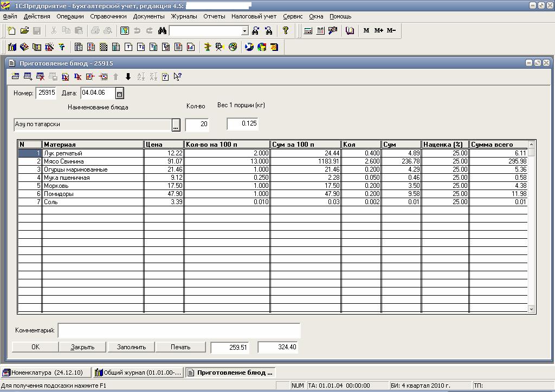Open the search combo box dropdown arrow
The height and width of the screenshot is (392, 555).
click(245, 31)
